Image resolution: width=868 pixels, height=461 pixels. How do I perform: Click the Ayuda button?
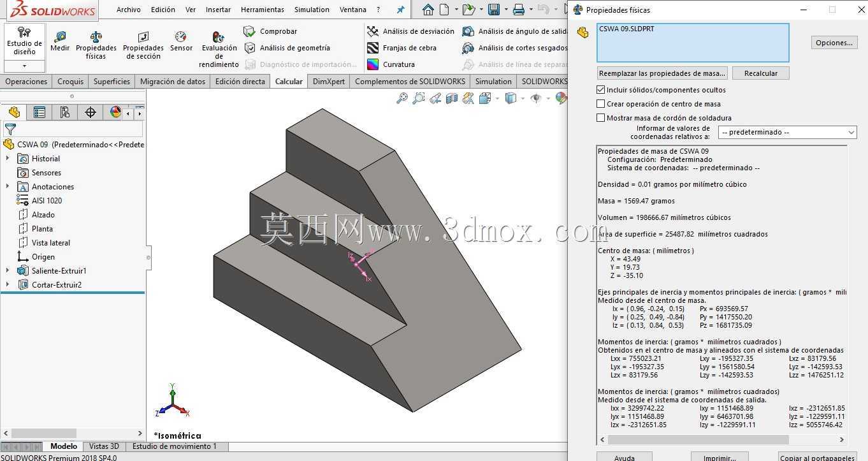pos(625,457)
